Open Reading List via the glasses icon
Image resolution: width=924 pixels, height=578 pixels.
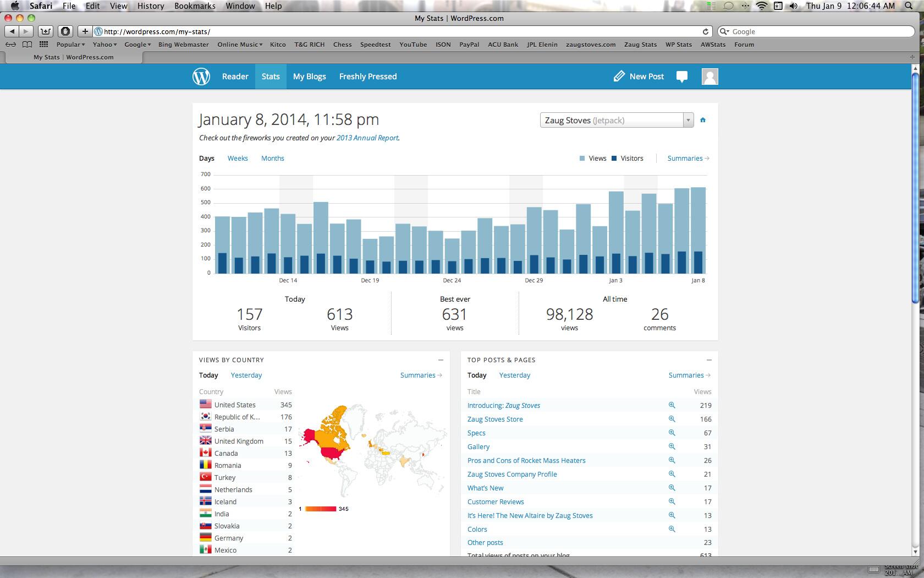(x=10, y=45)
